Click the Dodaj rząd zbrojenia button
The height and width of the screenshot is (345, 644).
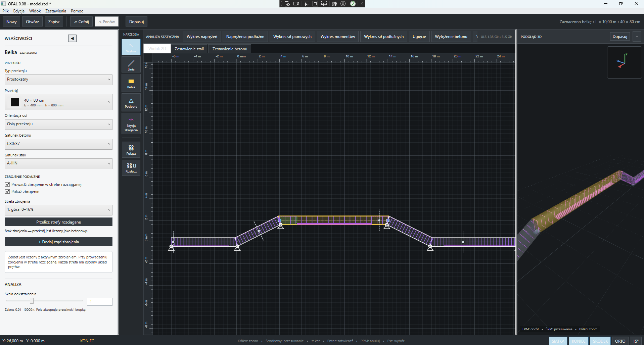[58, 242]
